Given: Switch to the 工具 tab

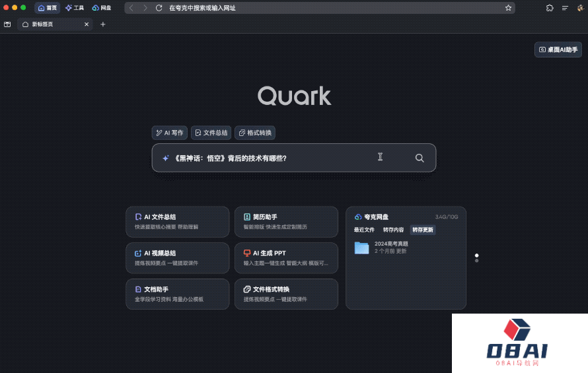Looking at the screenshot, I should 75,8.
